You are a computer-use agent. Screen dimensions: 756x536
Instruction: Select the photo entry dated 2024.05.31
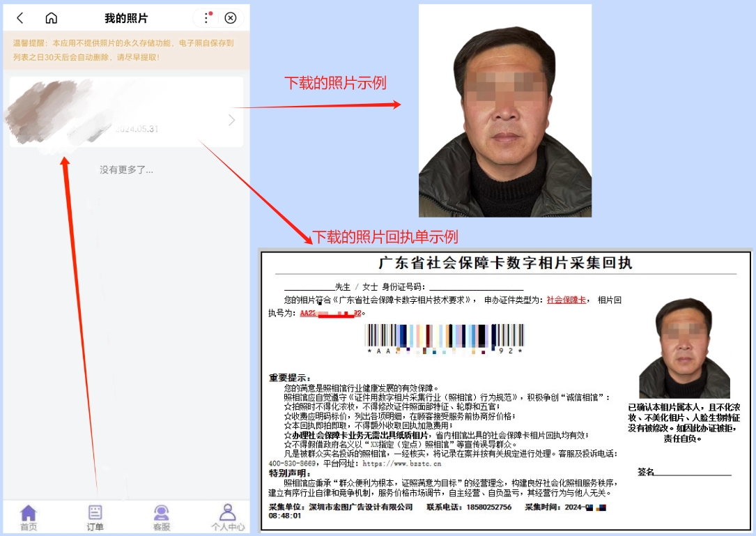click(x=125, y=113)
